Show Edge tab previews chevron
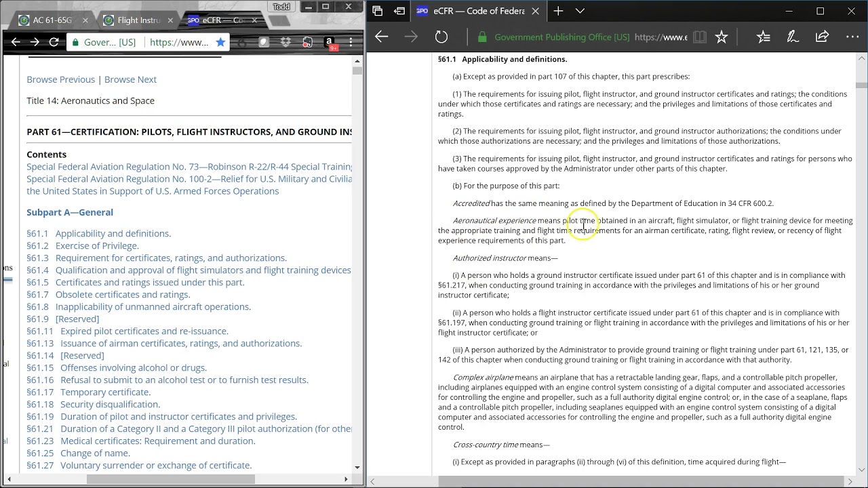This screenshot has height=488, width=868. pos(580,11)
